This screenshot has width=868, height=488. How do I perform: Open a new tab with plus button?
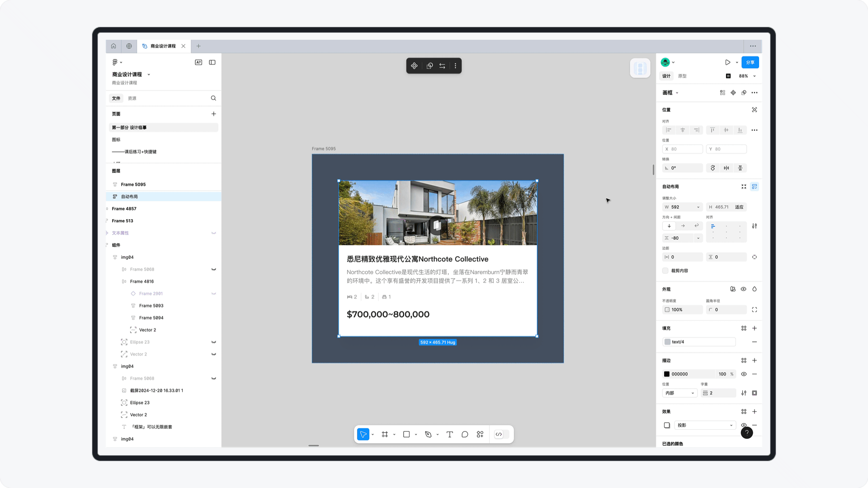tap(198, 46)
